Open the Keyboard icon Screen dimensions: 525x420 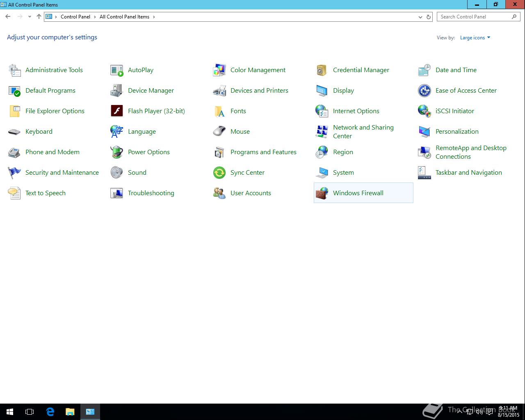click(14, 132)
